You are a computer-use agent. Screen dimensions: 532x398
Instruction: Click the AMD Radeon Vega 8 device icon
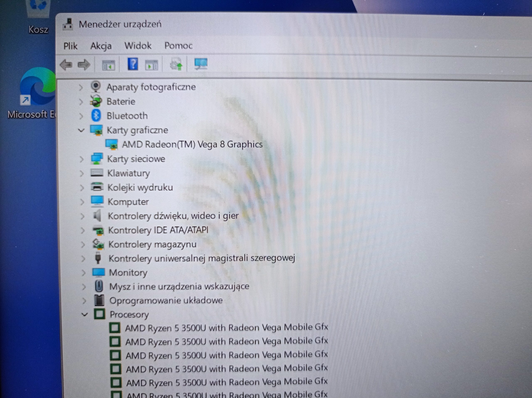pos(112,144)
